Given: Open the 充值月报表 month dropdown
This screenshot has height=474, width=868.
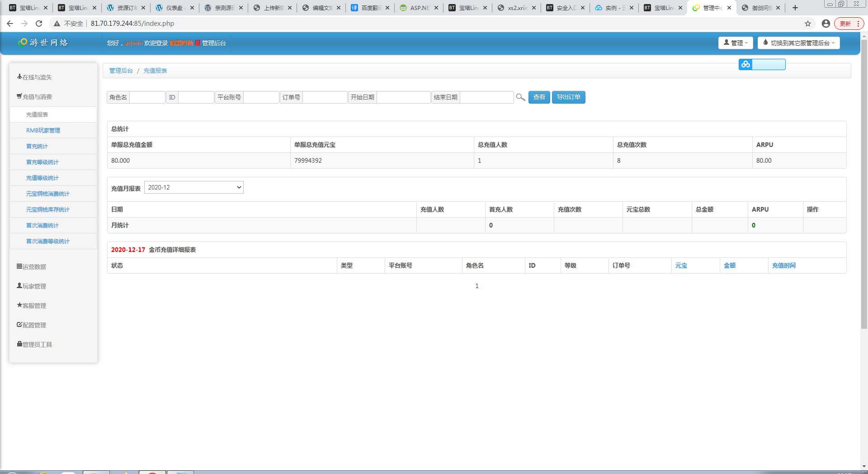Looking at the screenshot, I should [x=193, y=187].
